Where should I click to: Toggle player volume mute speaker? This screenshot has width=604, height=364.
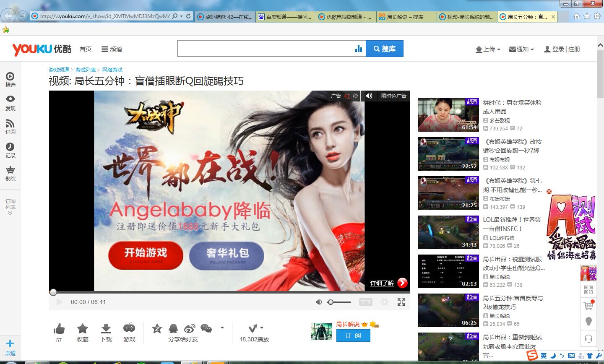point(319,302)
